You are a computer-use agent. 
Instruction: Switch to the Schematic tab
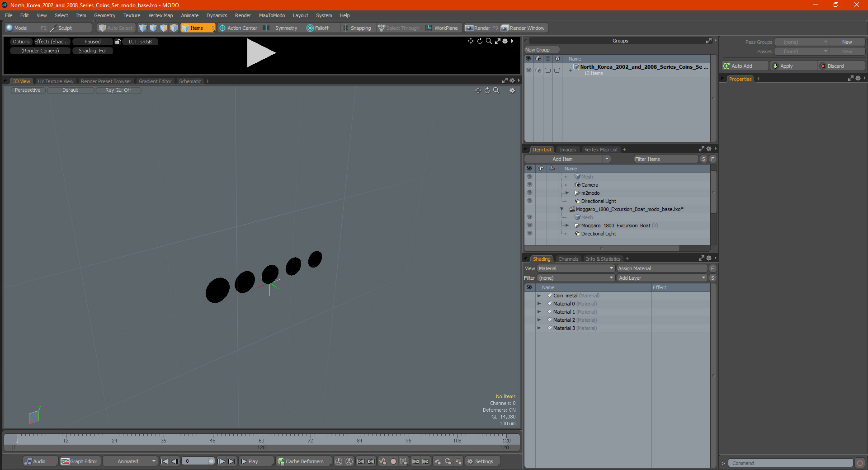[x=190, y=81]
